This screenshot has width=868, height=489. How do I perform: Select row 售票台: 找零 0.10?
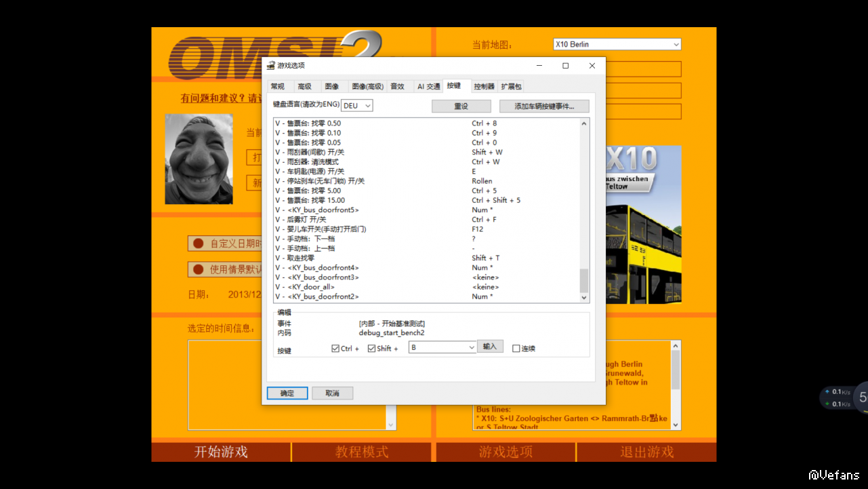pyautogui.click(x=427, y=133)
